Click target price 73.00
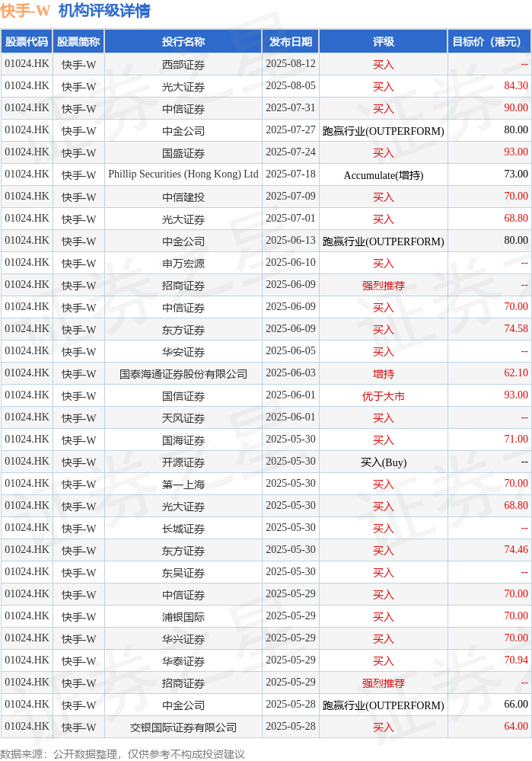The height and width of the screenshot is (761, 532). pyautogui.click(x=516, y=174)
